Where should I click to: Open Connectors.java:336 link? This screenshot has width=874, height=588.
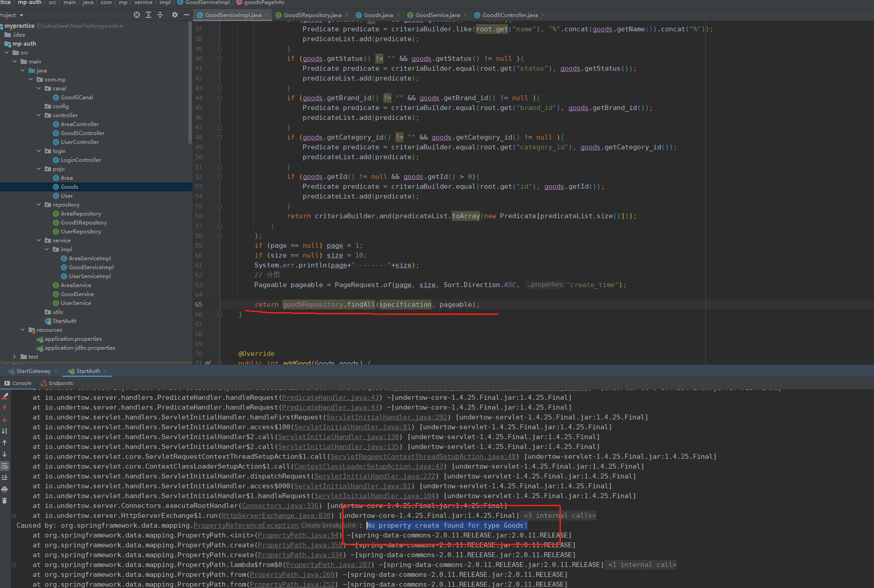click(280, 506)
